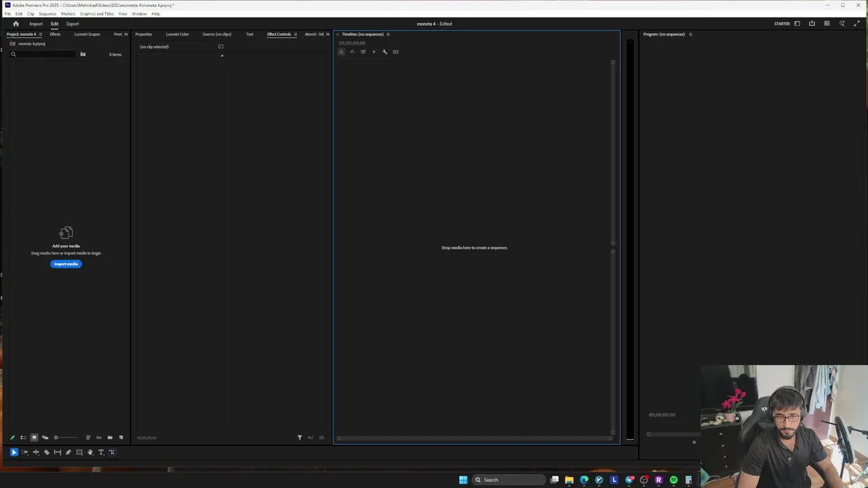Show hidden tabs next to AtomX tab
Screen dimensions: 868x488
click(328, 34)
